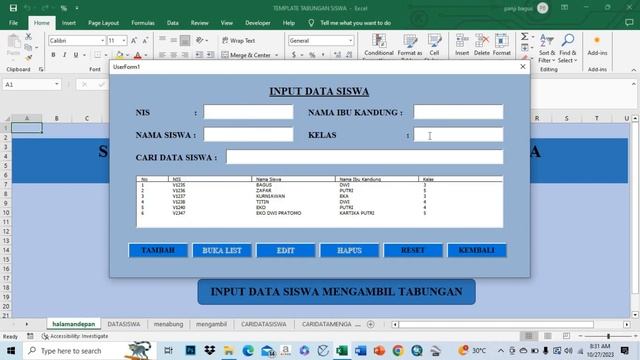Adjust the zoom slider in status bar
Viewport: 640px width, 360px height.
tap(608, 336)
